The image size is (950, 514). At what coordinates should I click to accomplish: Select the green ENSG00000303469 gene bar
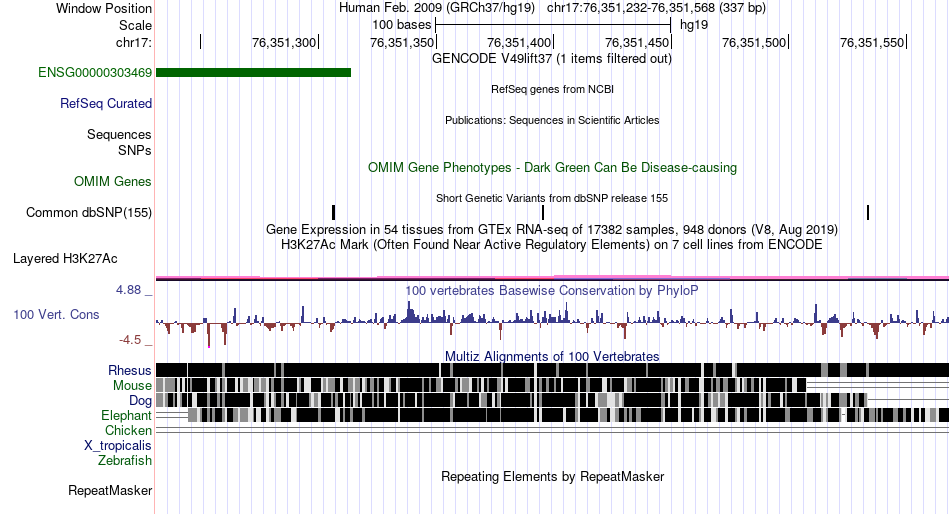(253, 73)
